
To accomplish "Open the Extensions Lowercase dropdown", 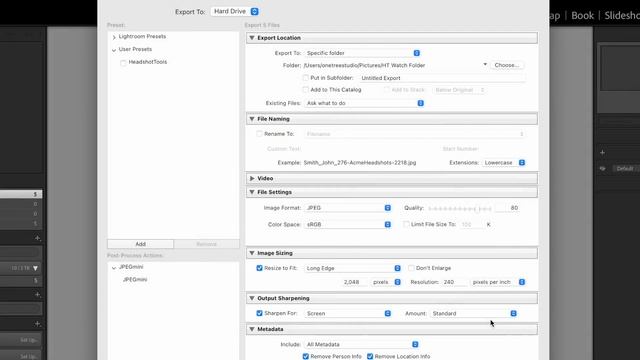I will [x=504, y=162].
